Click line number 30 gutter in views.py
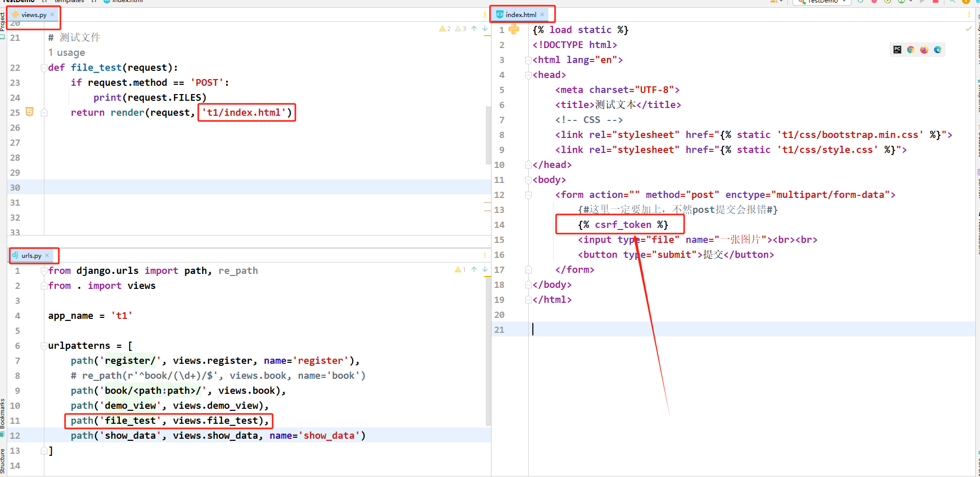 click(x=15, y=188)
